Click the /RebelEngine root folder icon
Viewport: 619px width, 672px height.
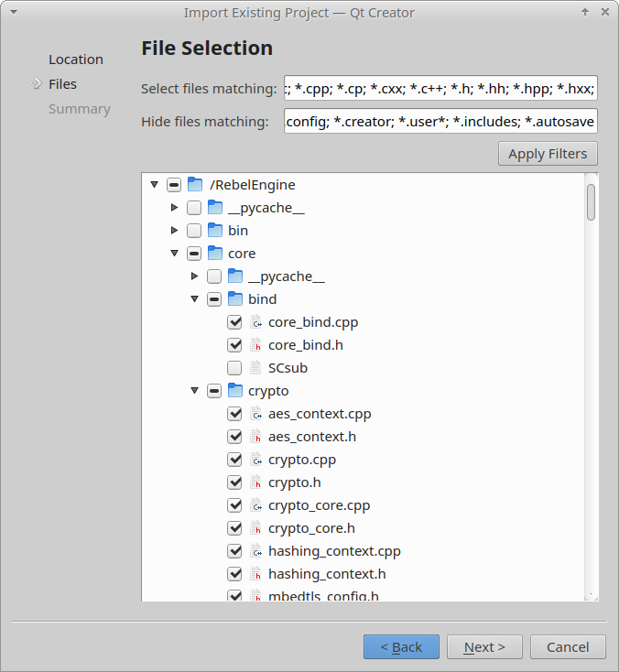[195, 185]
